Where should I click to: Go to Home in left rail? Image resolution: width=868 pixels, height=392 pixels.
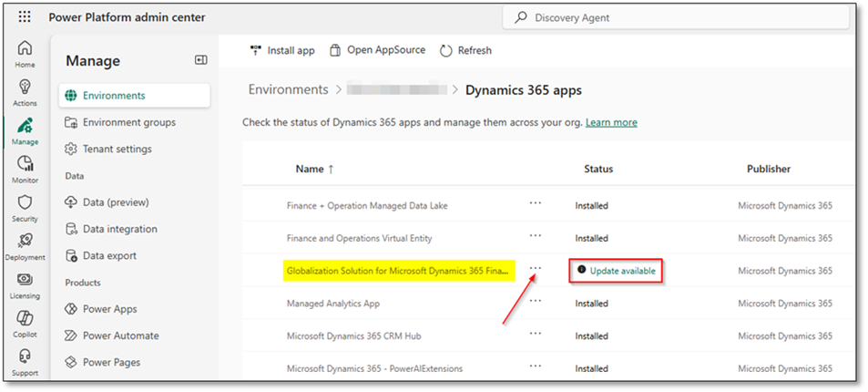tap(25, 54)
